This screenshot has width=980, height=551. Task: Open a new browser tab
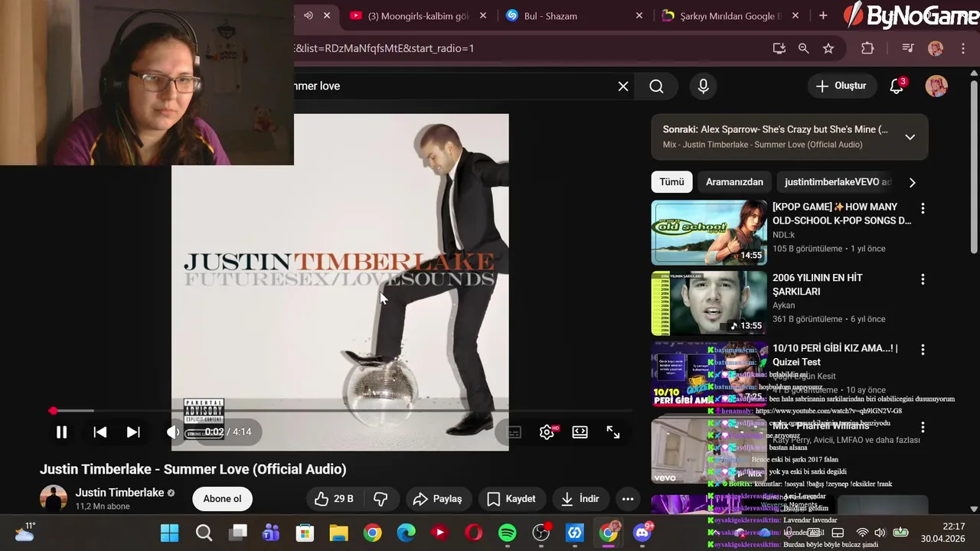tap(823, 15)
